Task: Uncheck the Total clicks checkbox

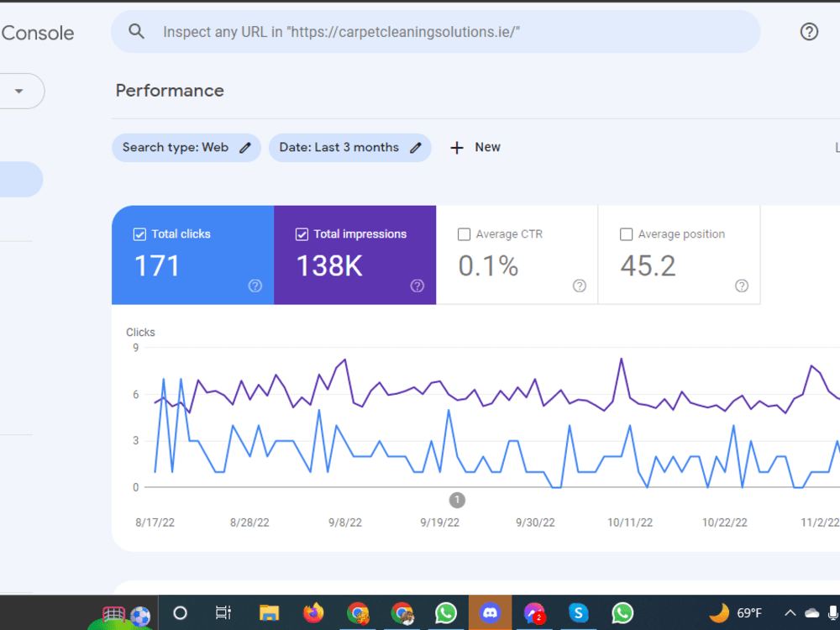Action: pos(139,234)
